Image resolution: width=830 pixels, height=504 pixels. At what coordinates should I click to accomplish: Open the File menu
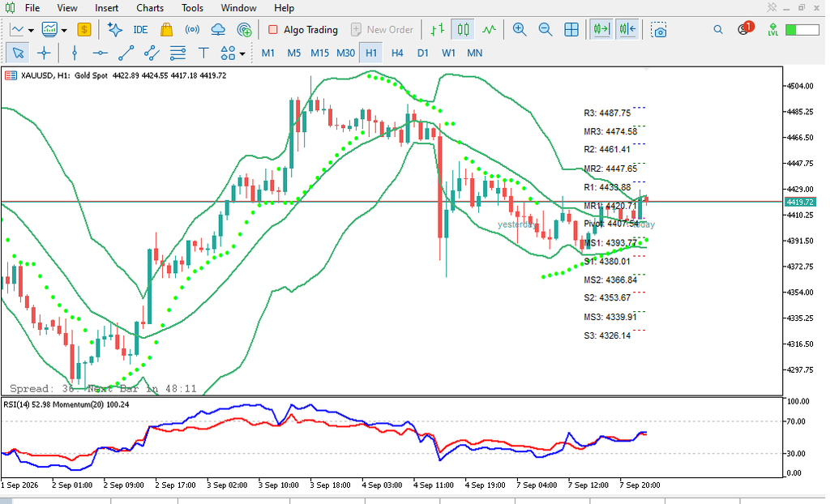tap(32, 8)
